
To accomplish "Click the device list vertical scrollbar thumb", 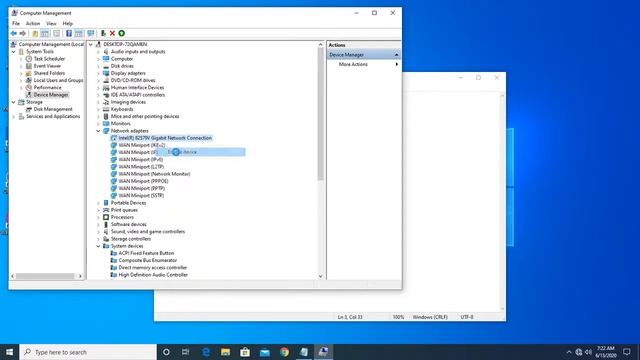I will click(320, 113).
